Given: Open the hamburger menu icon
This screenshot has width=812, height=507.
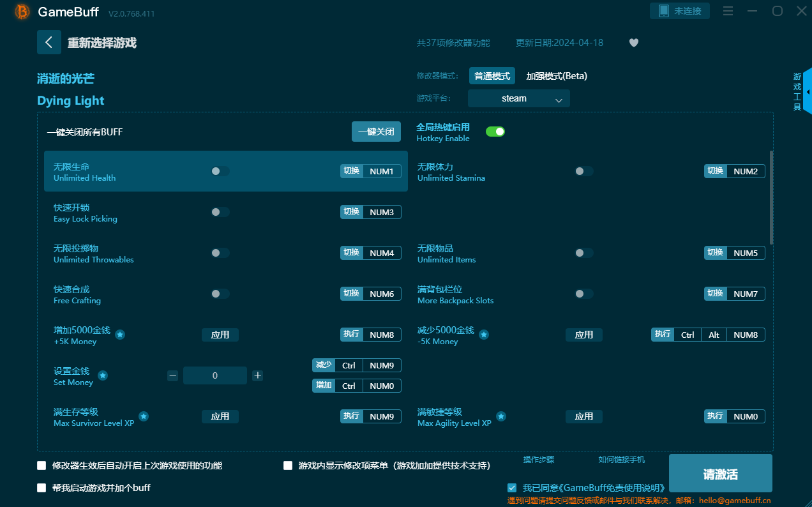Looking at the screenshot, I should [x=728, y=11].
